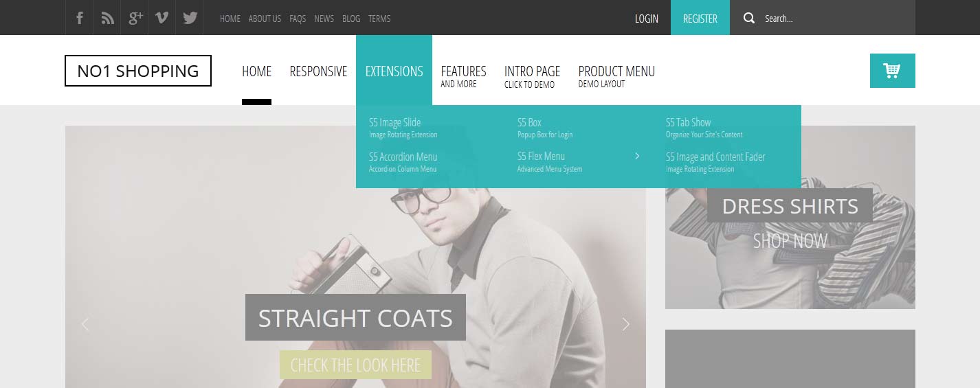Choose S5 Accordion Menu entry
The image size is (980, 388).
(x=403, y=162)
